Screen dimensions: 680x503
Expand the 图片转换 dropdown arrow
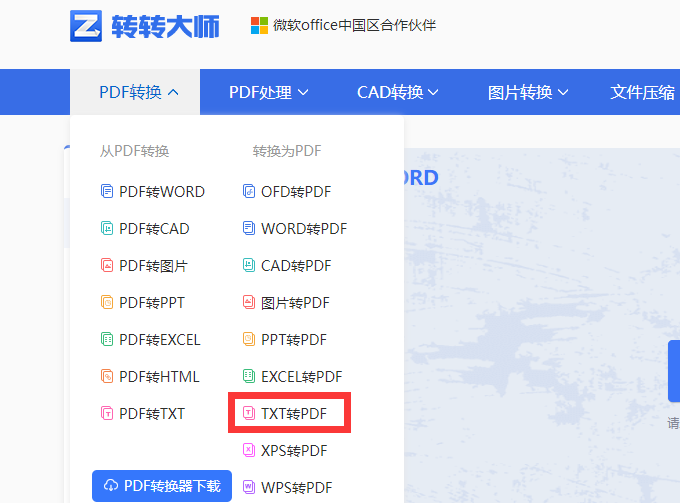[x=563, y=92]
